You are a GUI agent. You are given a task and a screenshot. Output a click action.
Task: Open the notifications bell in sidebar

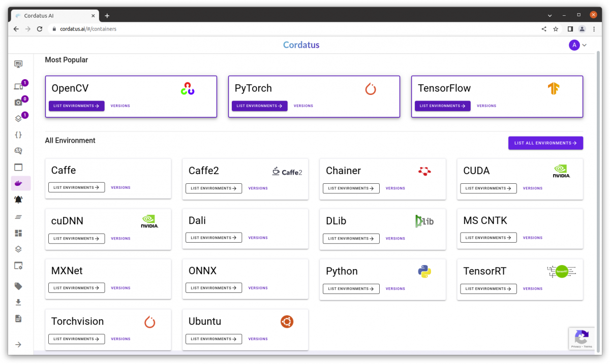[18, 200]
